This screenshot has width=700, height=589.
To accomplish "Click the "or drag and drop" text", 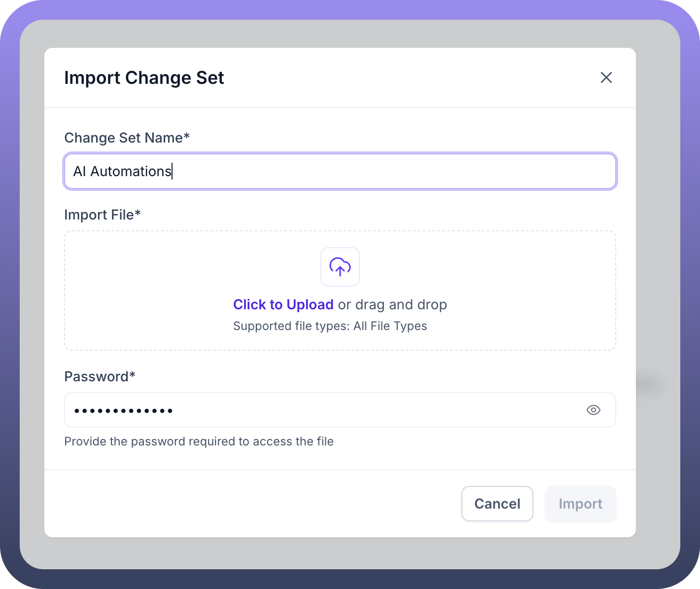I will coord(392,304).
